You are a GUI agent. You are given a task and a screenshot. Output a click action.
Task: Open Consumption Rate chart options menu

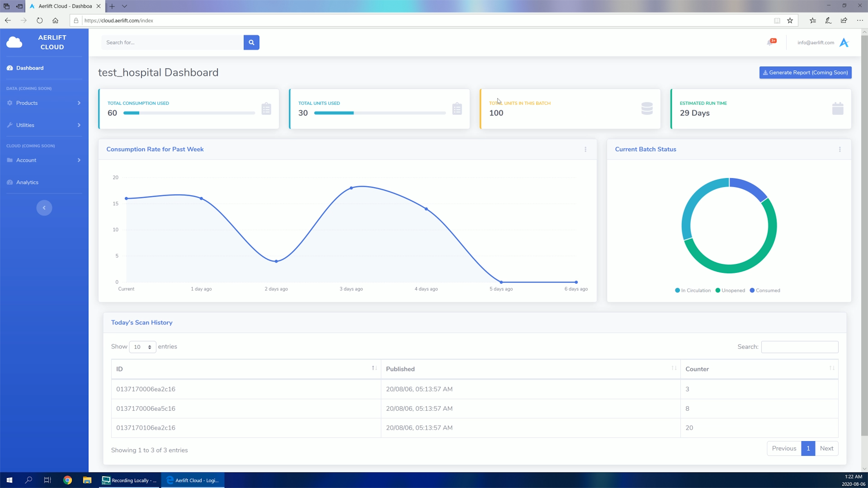pos(585,149)
